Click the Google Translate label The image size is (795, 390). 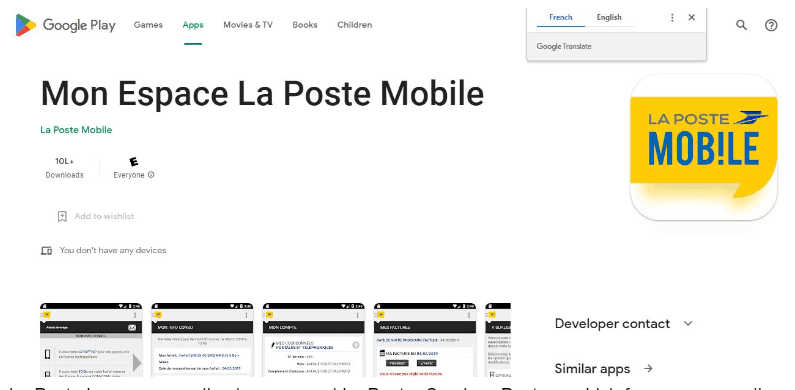[x=564, y=46]
